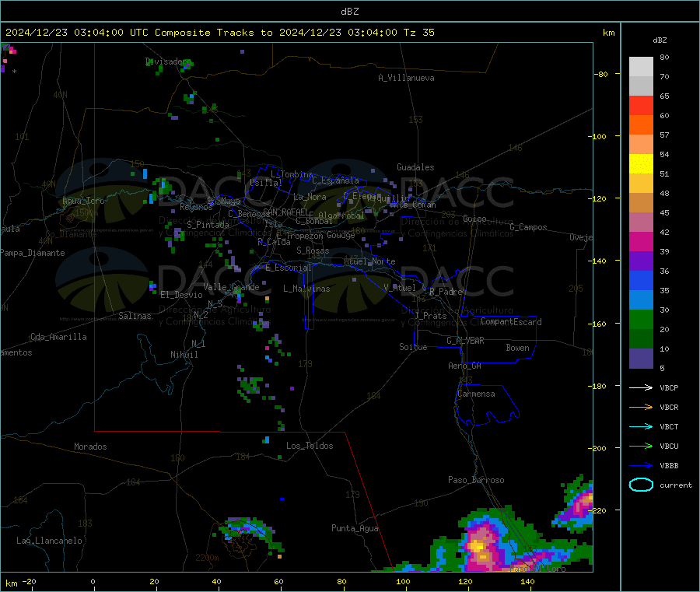This screenshot has height=592, width=700.
Task: Click the 'Cda_Amarilla' map label
Action: point(58,337)
